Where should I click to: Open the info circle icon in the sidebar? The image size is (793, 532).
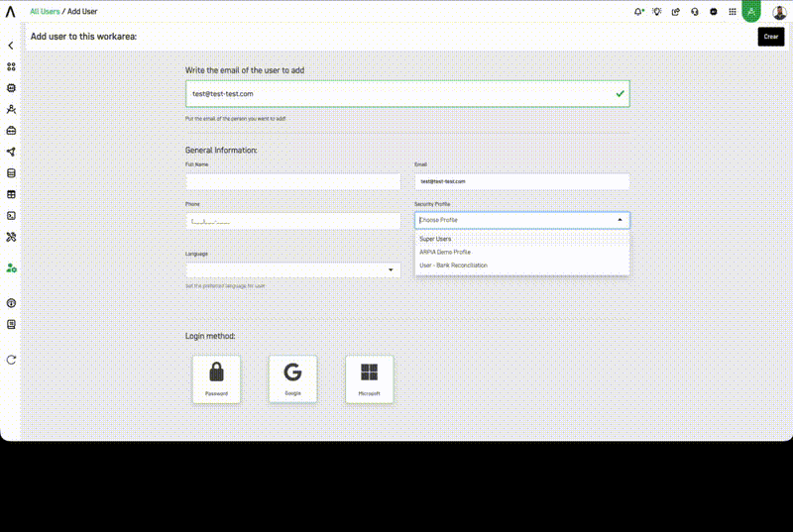[11, 303]
